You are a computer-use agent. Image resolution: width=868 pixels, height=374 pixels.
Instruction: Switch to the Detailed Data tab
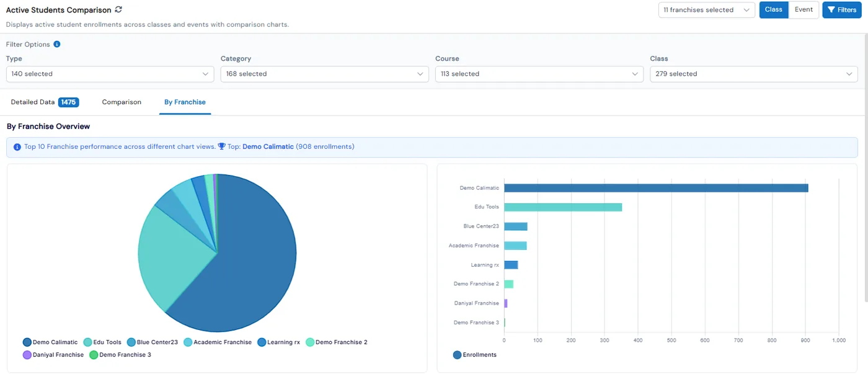pyautogui.click(x=45, y=102)
